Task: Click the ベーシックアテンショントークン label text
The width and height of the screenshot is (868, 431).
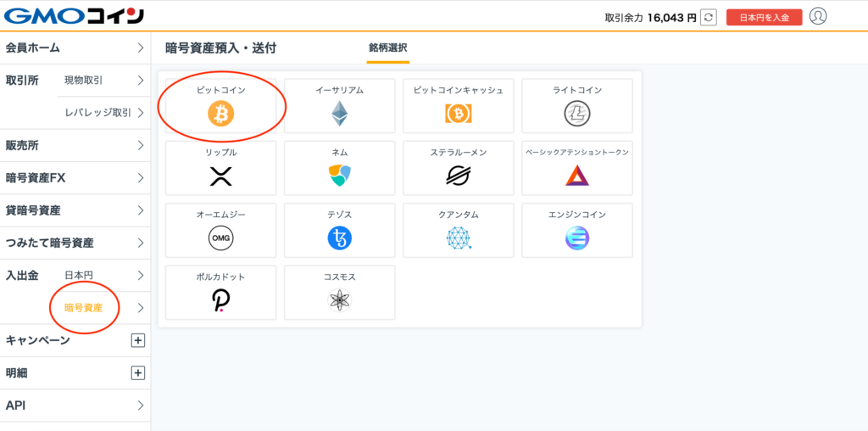Action: point(576,153)
